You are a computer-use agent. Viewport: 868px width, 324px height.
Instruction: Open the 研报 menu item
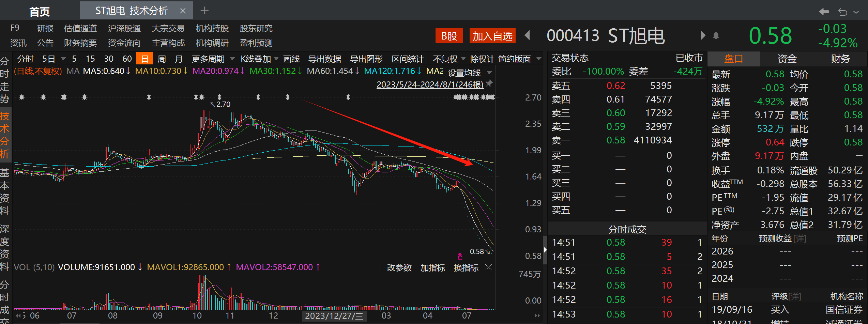click(45, 28)
